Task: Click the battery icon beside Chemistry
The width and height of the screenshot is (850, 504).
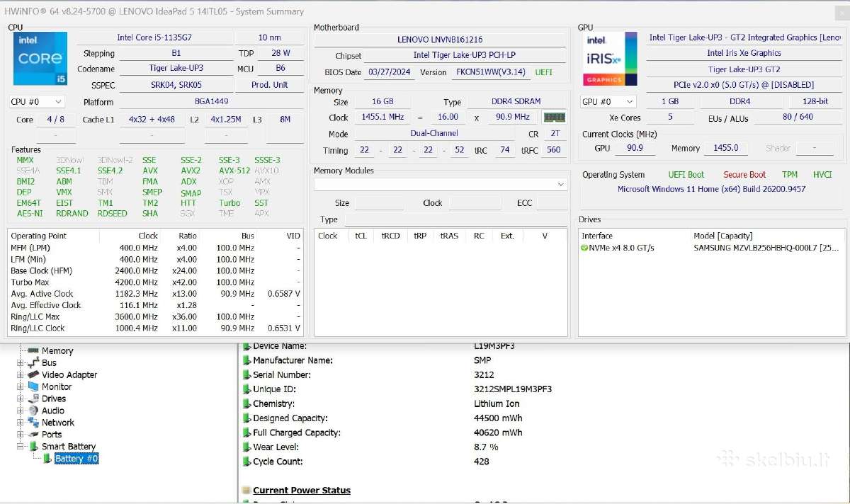Action: (246, 404)
